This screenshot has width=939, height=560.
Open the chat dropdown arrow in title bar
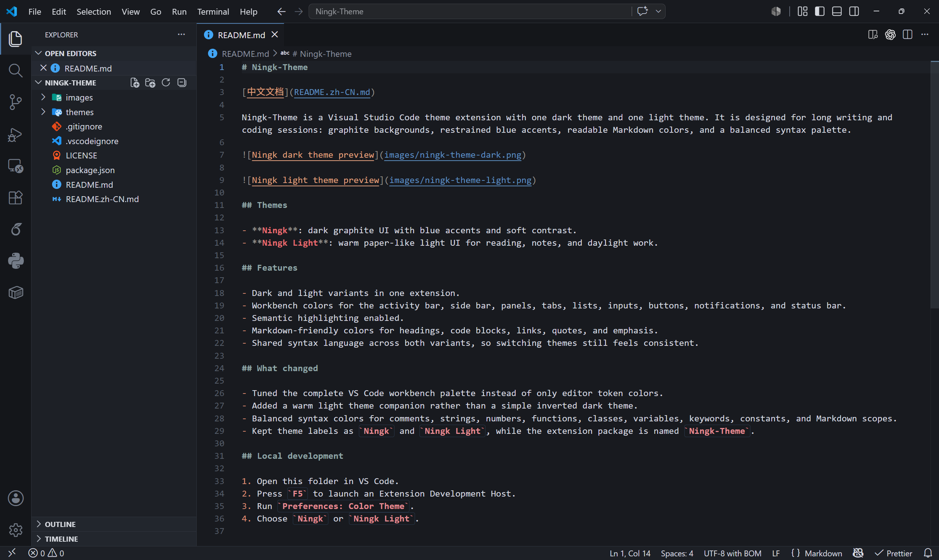pos(658,11)
